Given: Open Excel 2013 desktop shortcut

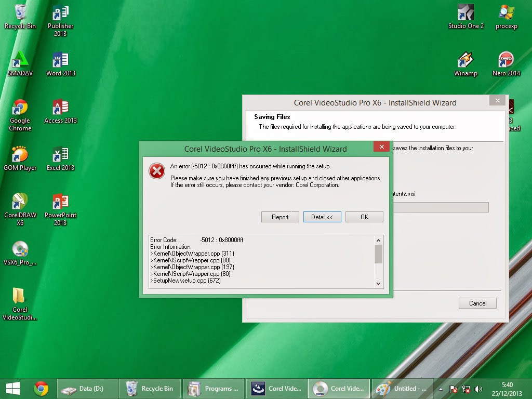Looking at the screenshot, I should click(x=60, y=158).
